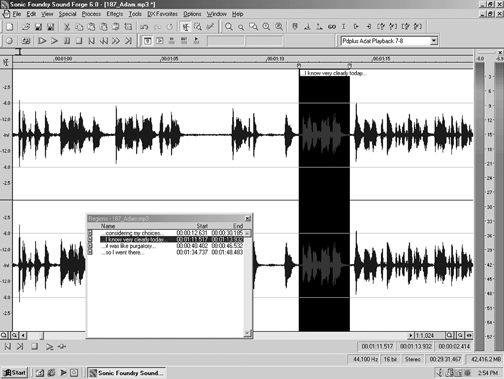
Task: Click the Rewind double-arrow button
Action: tap(104, 41)
